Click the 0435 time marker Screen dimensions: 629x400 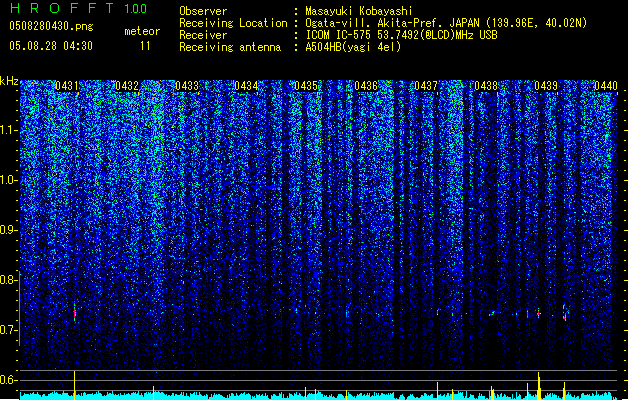(x=306, y=86)
